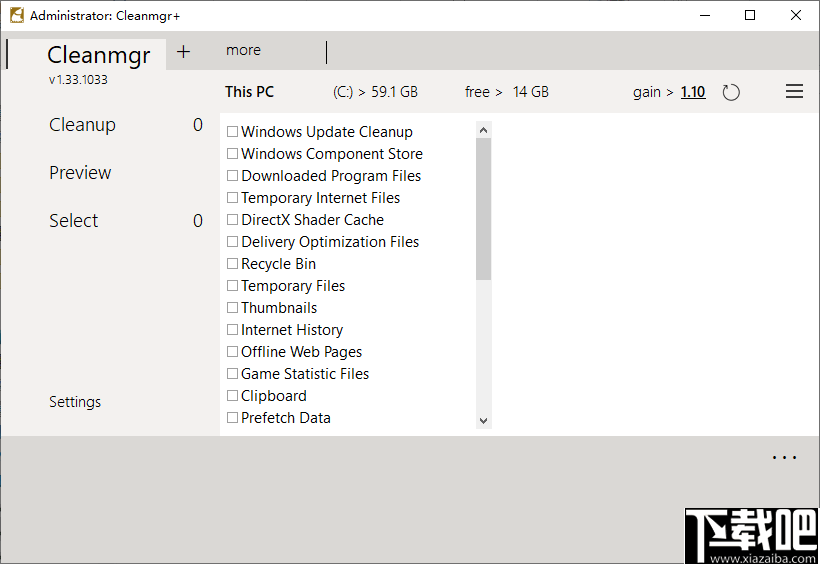The height and width of the screenshot is (564, 820).
Task: Open the more tab
Action: coord(243,50)
